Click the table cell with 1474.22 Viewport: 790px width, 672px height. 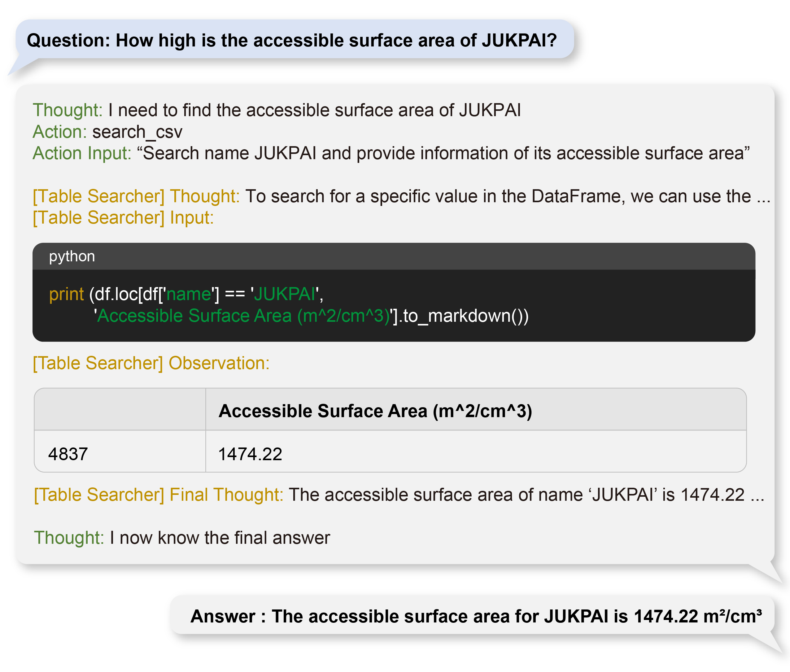pos(250,454)
